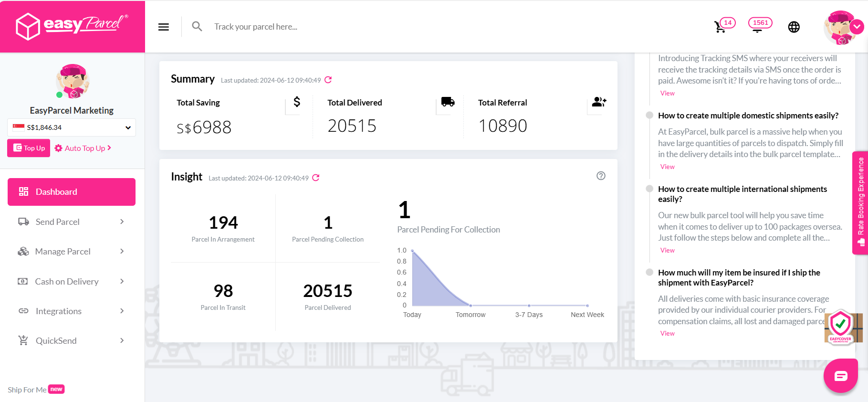The width and height of the screenshot is (868, 402).
Task: Click the Total Delivered truck icon
Action: (x=448, y=101)
